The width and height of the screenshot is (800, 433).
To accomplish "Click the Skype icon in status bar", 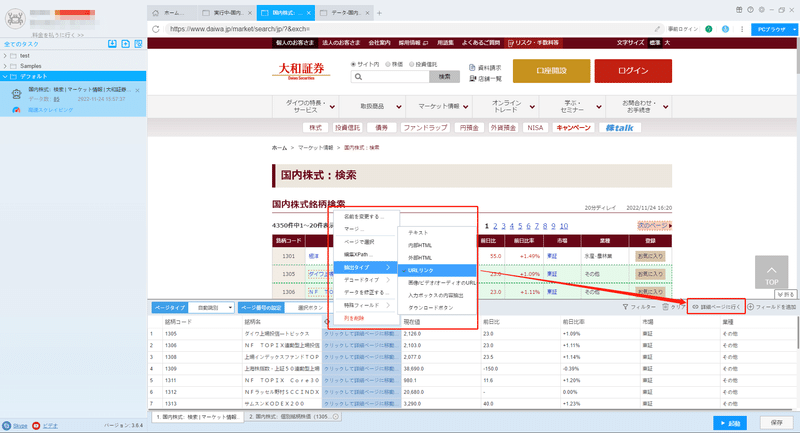I will [x=7, y=425].
